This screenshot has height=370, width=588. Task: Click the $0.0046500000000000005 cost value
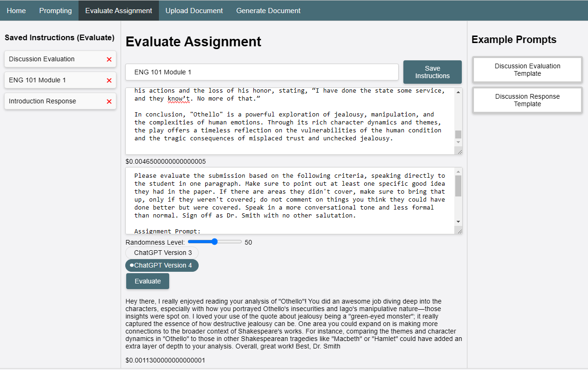click(165, 162)
